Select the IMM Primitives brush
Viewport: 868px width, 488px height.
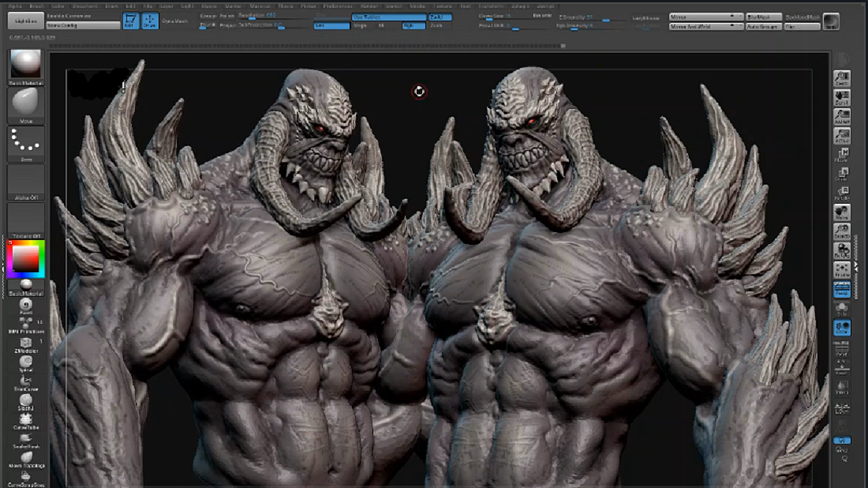25,325
